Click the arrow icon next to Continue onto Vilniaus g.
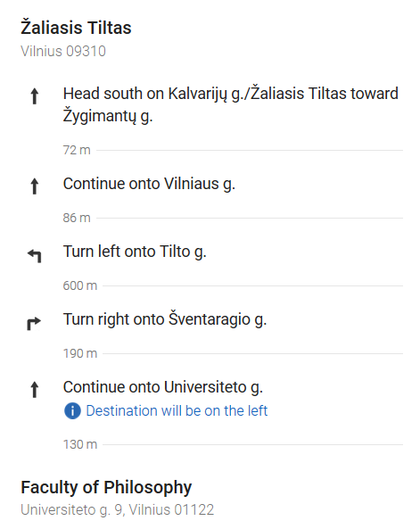 [35, 186]
